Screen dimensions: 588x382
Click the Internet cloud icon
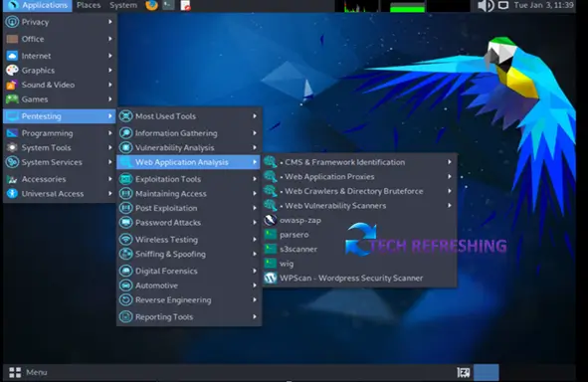click(x=12, y=56)
